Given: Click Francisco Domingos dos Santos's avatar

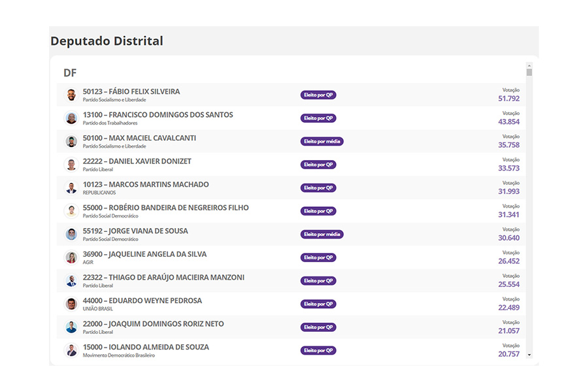Looking at the screenshot, I should point(71,118).
